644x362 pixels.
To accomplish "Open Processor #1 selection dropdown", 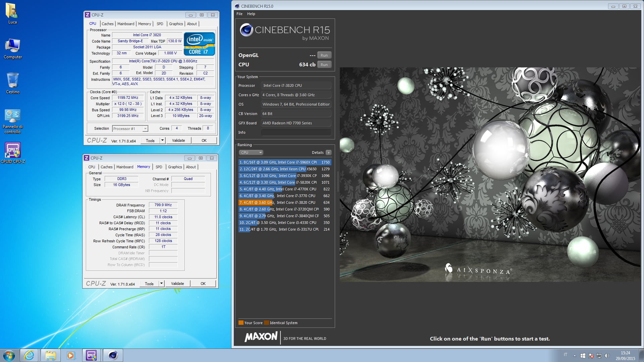I will pos(130,129).
